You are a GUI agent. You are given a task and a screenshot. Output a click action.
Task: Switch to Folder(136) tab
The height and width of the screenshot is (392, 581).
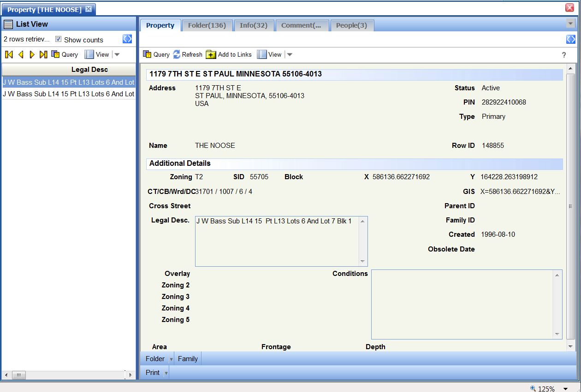click(x=207, y=25)
